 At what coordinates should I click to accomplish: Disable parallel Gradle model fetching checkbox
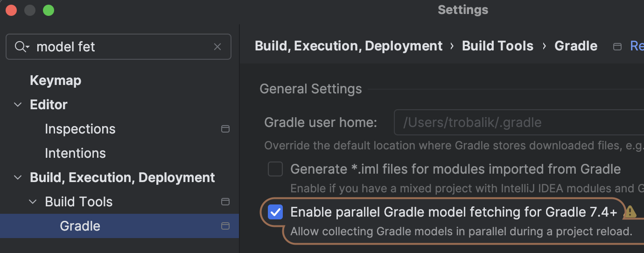coord(275,212)
